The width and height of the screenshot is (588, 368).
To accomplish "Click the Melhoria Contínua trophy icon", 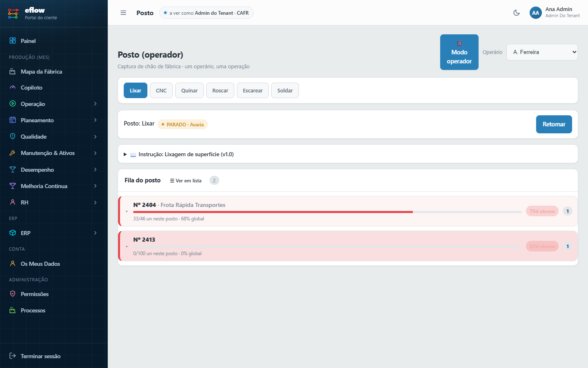I will click(x=13, y=186).
